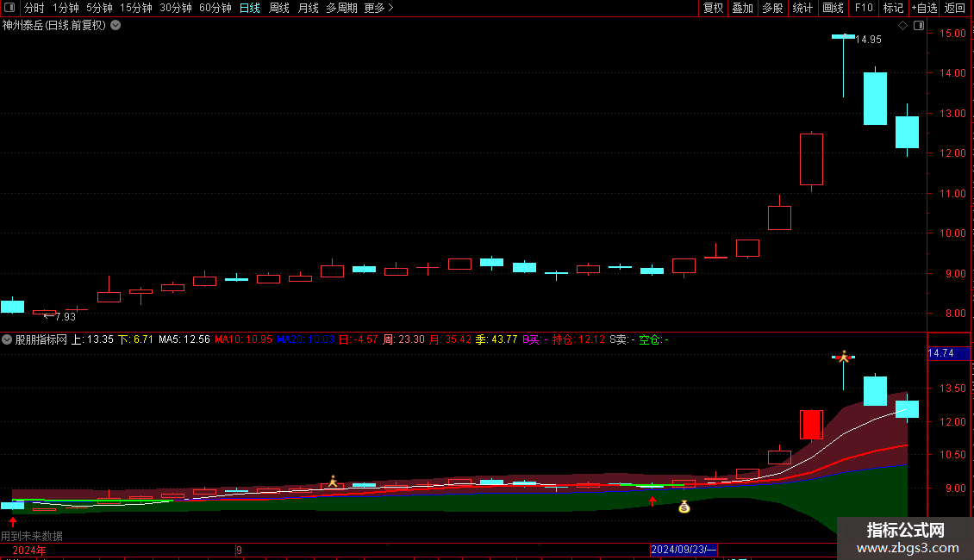
Task: Select the 1分钟 period tab
Action: pyautogui.click(x=66, y=8)
